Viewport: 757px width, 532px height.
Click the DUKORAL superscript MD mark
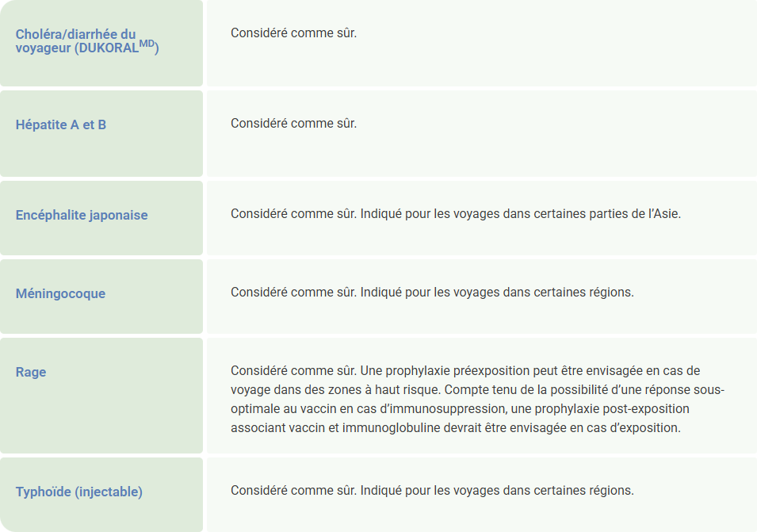[147, 42]
